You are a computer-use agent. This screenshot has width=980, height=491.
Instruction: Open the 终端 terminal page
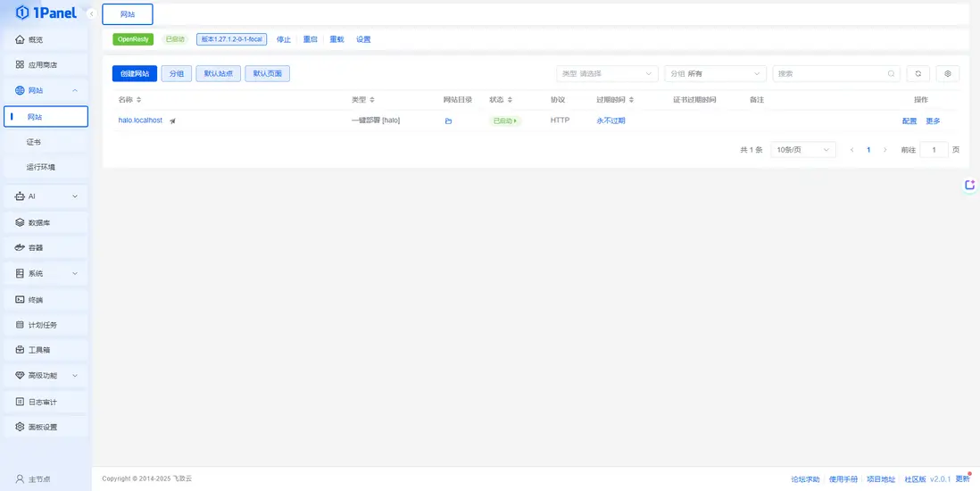pyautogui.click(x=45, y=300)
